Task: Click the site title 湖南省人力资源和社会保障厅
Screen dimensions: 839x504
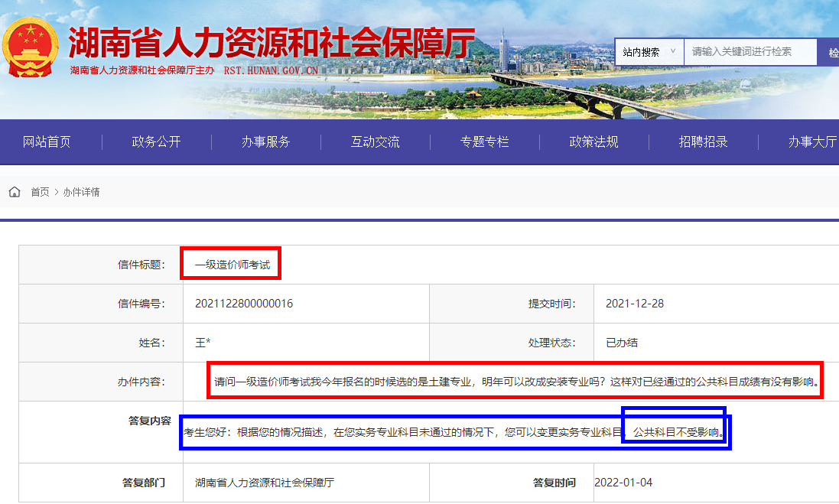Action: [x=272, y=43]
